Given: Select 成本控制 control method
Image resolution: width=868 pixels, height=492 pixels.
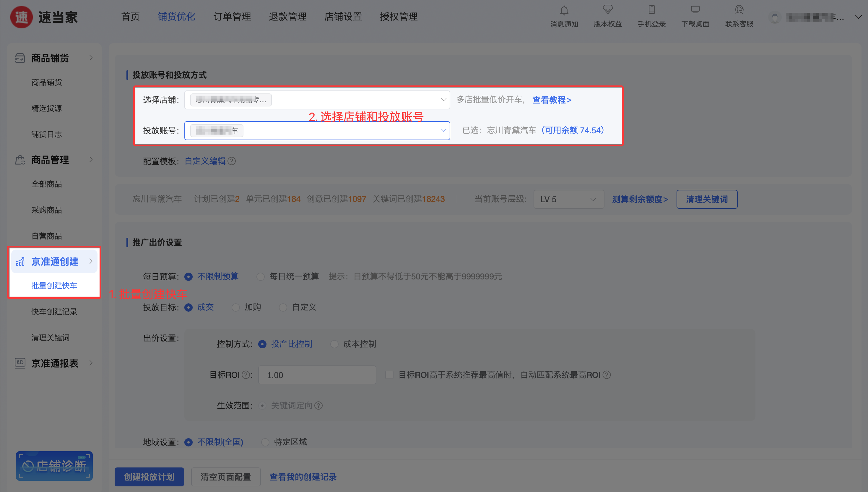Looking at the screenshot, I should tap(334, 344).
